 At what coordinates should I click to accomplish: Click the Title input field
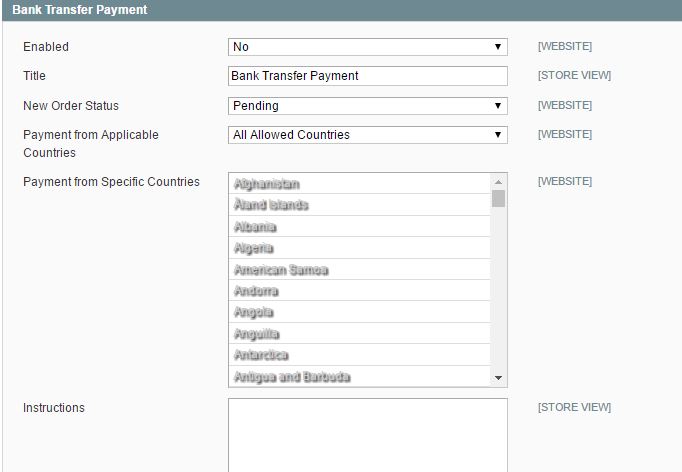[x=368, y=76]
